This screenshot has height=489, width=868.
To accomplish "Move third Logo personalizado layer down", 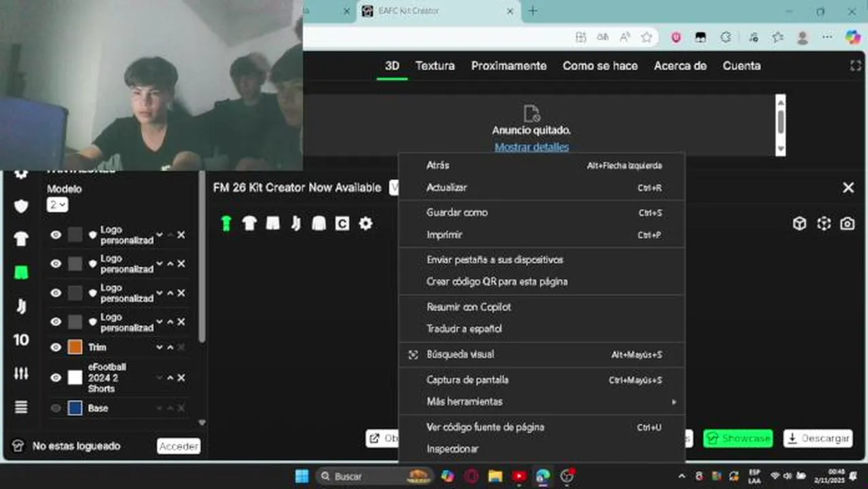I will [160, 293].
